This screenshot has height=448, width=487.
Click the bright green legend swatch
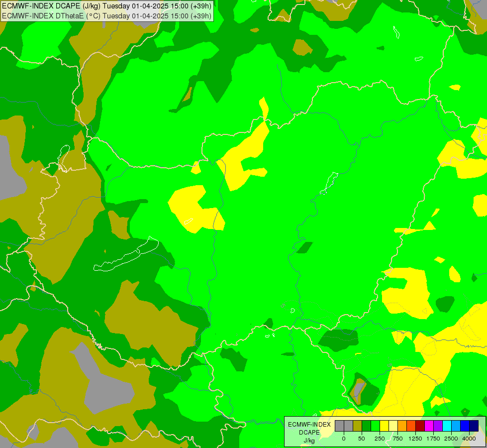(376, 426)
